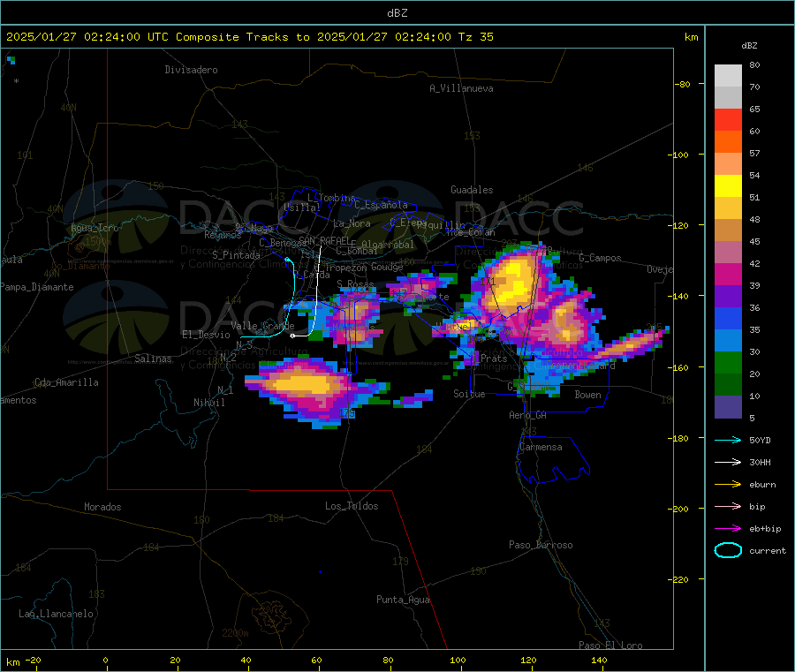Viewport: 795px width, 672px height.
Task: Click the Divisadero map label
Action: click(191, 70)
